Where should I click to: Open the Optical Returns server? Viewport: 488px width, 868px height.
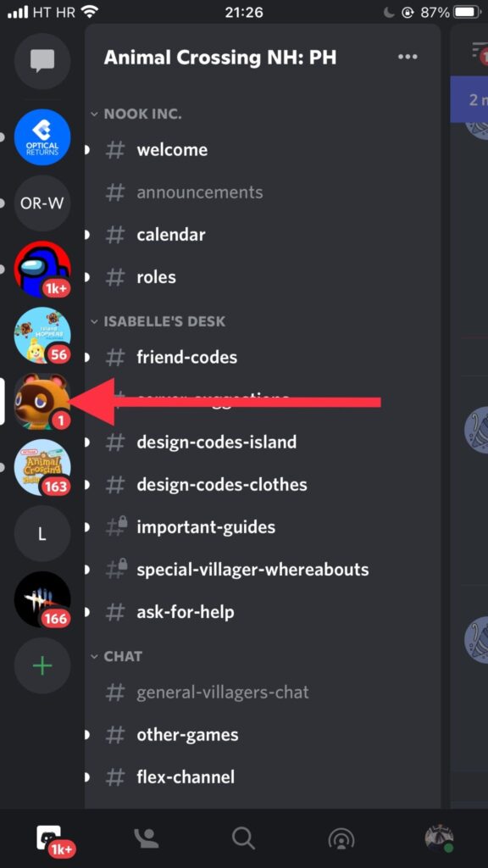[42, 136]
